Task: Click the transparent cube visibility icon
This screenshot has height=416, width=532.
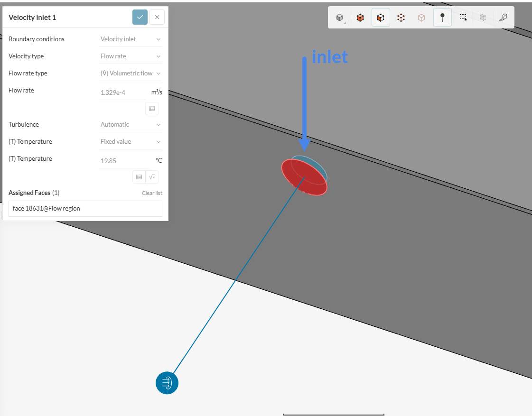Action: click(421, 17)
